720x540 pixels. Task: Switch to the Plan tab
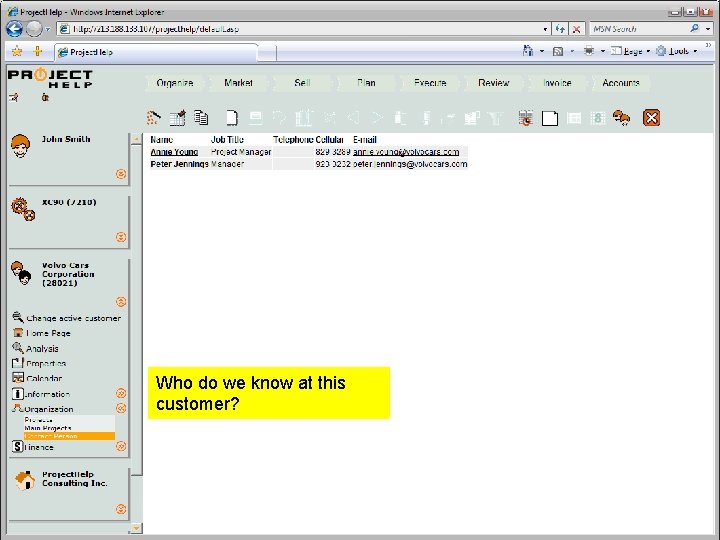point(366,83)
